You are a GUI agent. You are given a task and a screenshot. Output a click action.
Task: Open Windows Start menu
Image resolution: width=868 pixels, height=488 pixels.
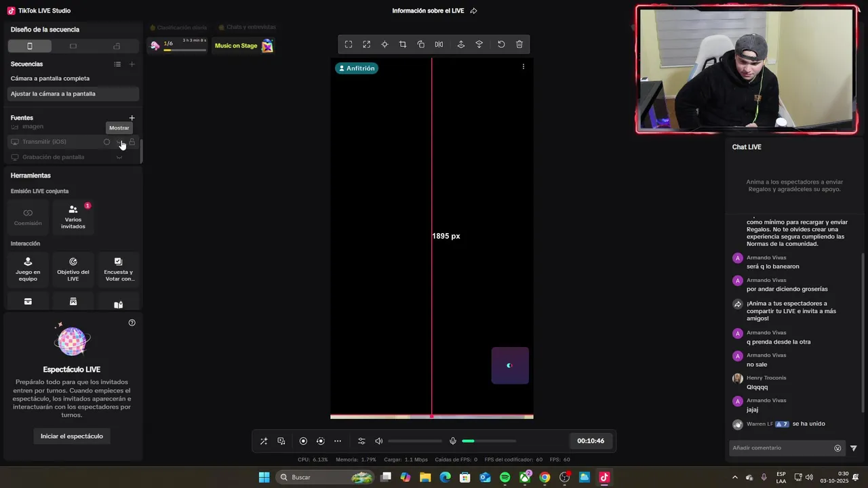(x=264, y=478)
